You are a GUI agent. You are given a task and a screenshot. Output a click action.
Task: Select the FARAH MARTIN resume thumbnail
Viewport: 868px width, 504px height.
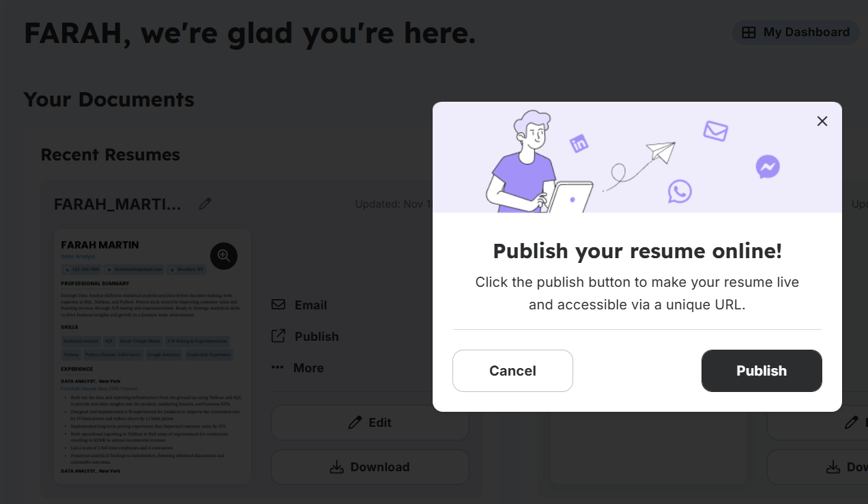pyautogui.click(x=151, y=355)
